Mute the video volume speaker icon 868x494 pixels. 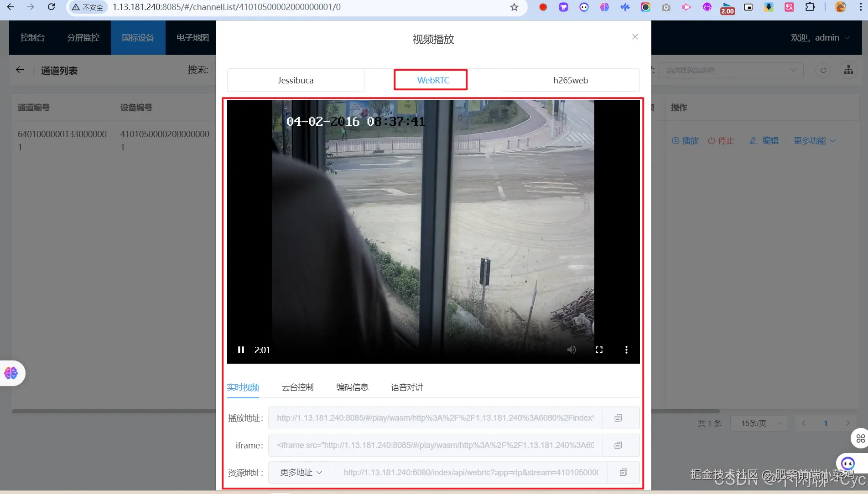click(572, 350)
